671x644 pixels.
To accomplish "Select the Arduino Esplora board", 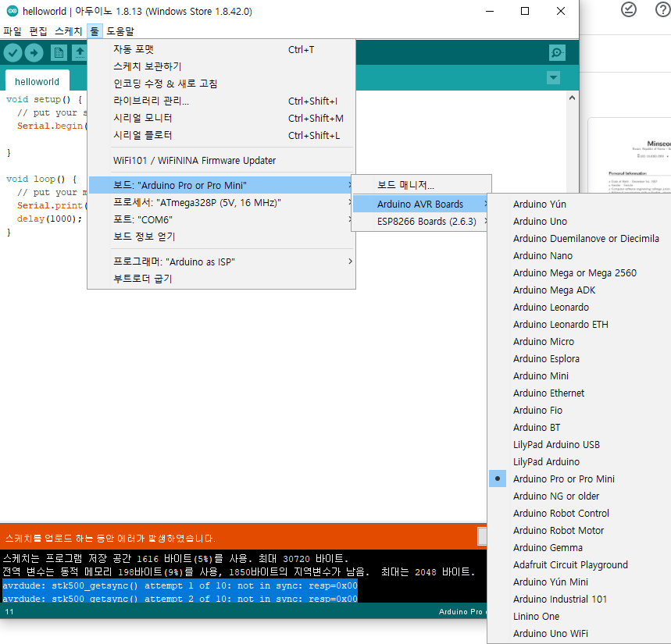I will point(580,359).
